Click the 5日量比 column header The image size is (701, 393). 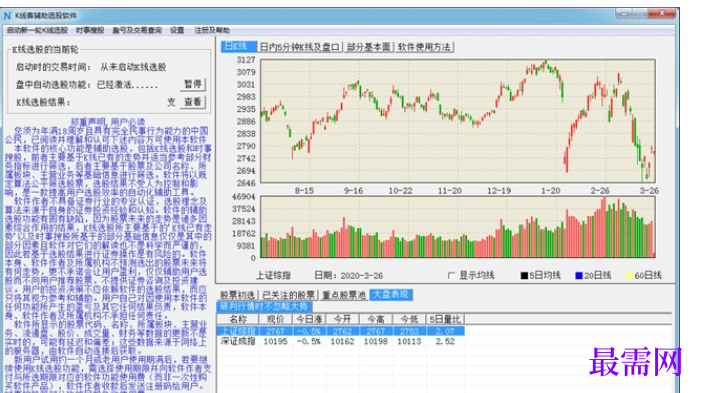[445, 319]
